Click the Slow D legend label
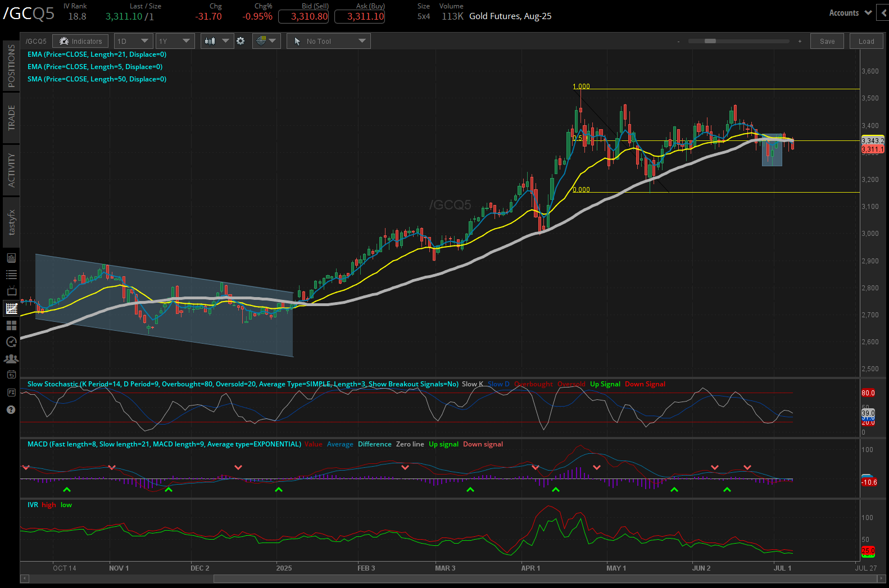The height and width of the screenshot is (588, 889). (498, 384)
